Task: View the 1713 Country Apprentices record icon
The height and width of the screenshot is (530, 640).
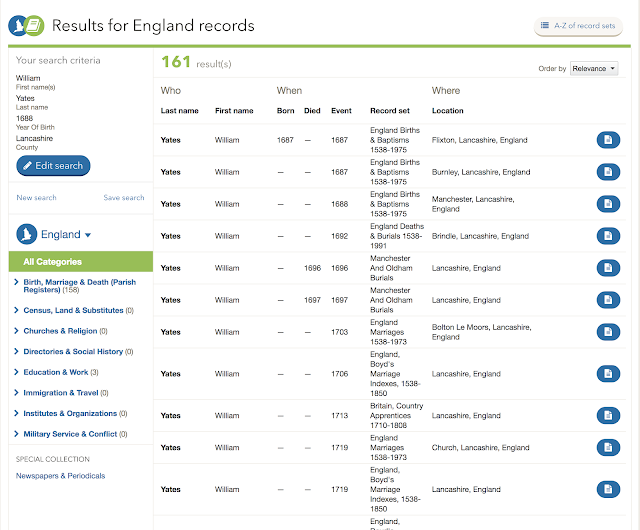Action: (608, 416)
